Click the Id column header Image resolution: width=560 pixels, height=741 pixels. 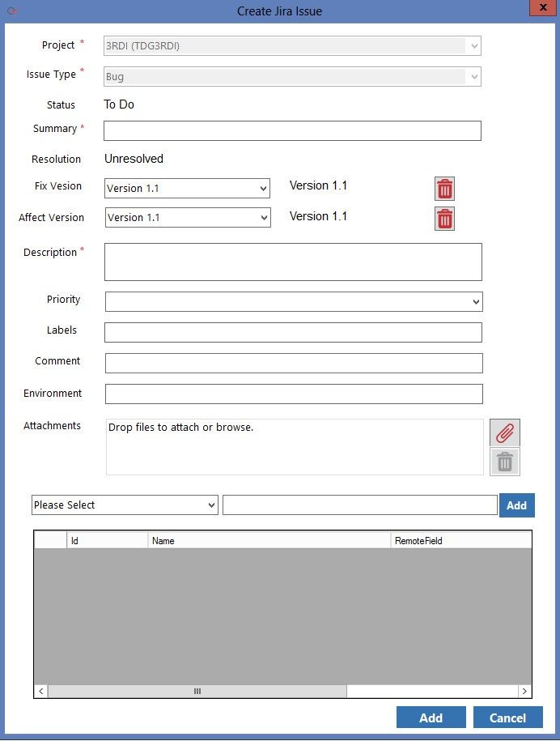click(x=107, y=541)
